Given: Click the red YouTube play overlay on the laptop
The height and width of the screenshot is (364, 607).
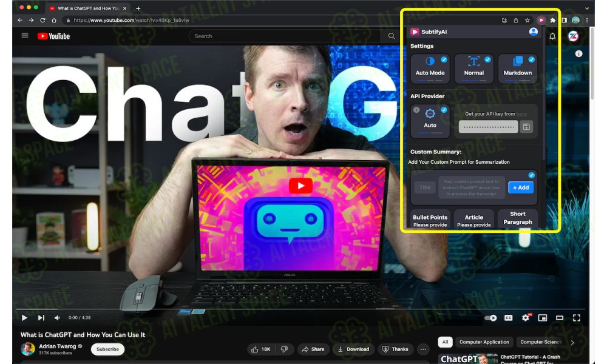Looking at the screenshot, I should point(300,186).
